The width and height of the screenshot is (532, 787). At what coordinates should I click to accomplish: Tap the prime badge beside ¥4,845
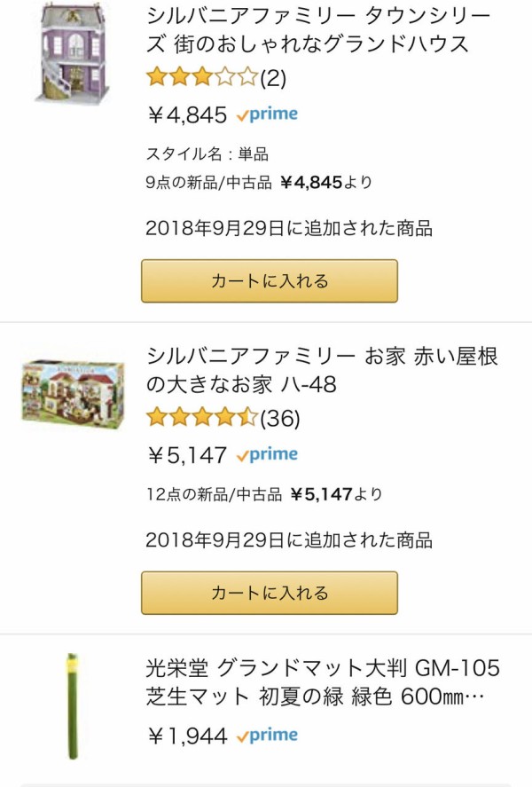pos(267,114)
